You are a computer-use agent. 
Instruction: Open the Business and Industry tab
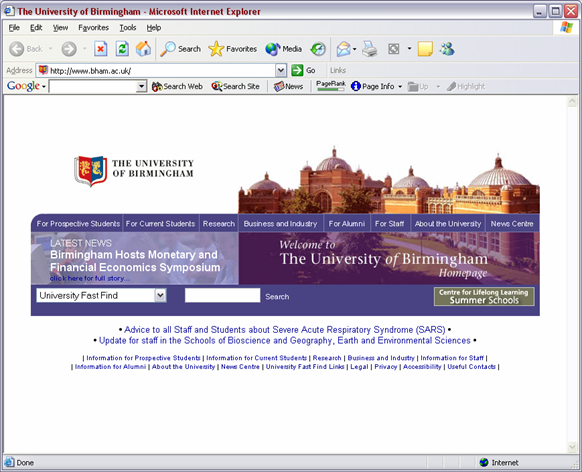280,223
